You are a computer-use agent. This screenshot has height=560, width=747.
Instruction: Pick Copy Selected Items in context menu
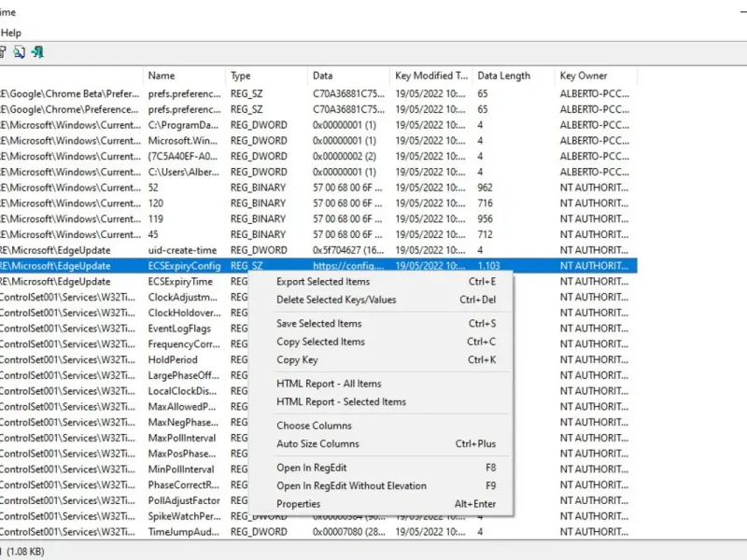click(x=381, y=342)
